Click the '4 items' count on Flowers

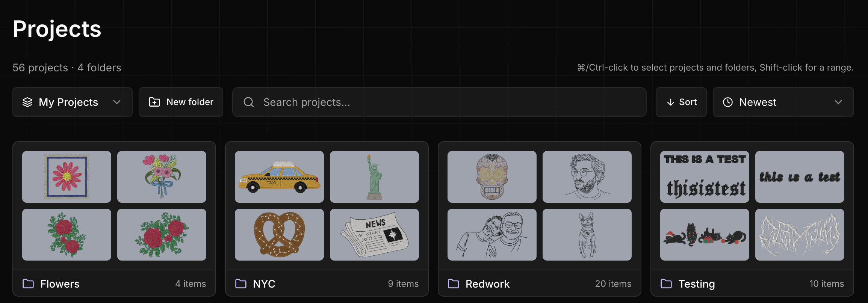(x=191, y=284)
